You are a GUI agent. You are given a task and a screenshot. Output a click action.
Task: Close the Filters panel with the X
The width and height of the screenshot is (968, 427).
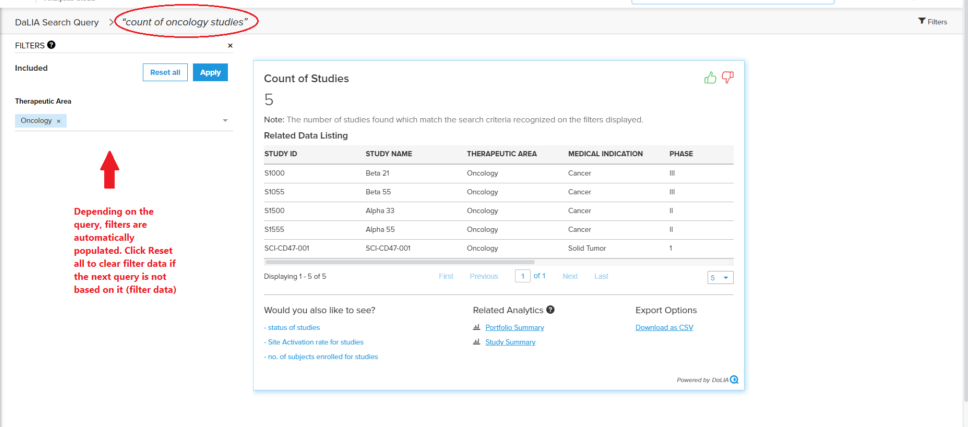pyautogui.click(x=230, y=46)
